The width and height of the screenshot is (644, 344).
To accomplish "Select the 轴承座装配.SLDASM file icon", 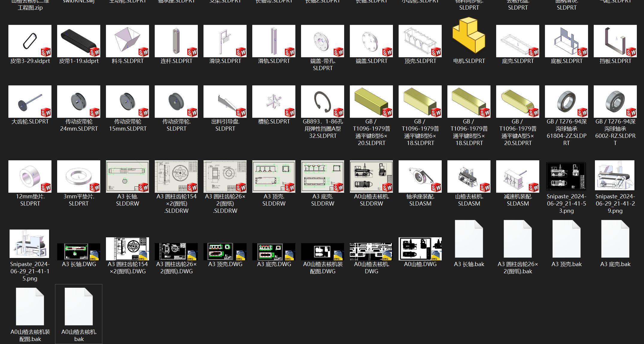I will pos(420,176).
